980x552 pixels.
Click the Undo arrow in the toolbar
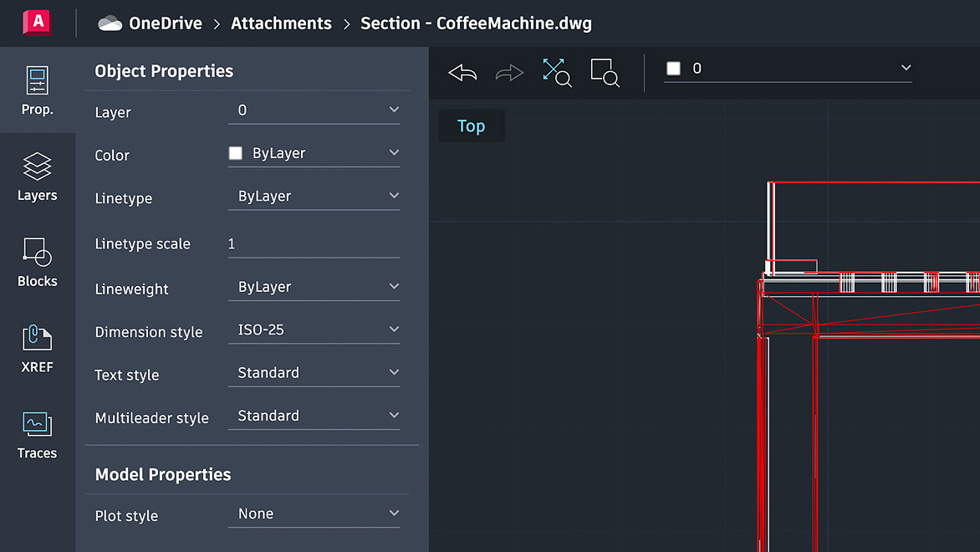pos(462,73)
